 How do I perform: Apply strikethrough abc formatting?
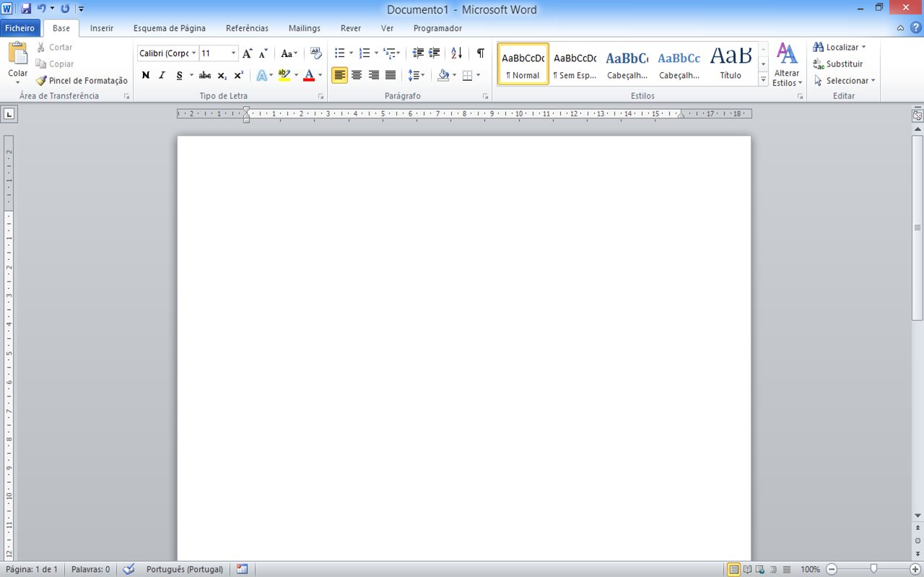205,75
